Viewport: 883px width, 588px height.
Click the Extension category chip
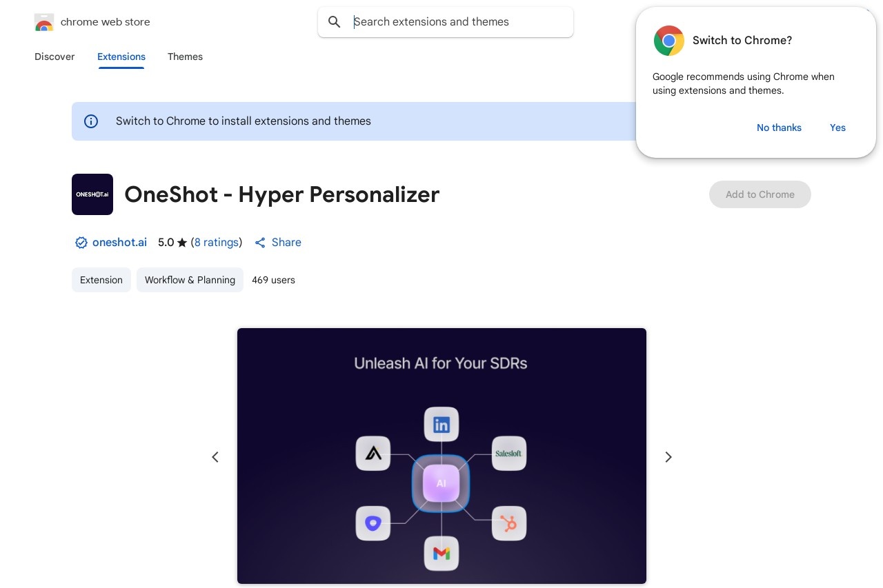[x=101, y=280]
